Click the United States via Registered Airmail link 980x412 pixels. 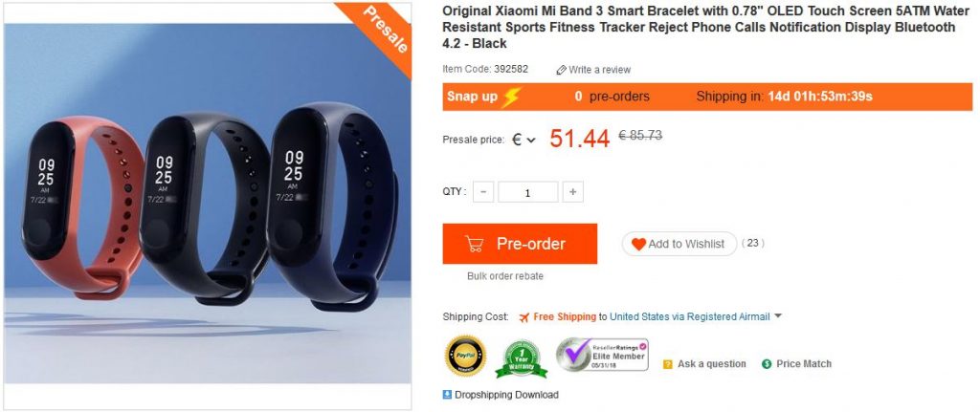pos(689,317)
